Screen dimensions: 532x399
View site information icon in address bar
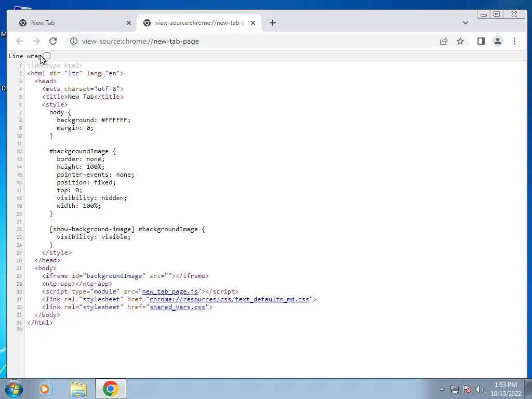click(74, 41)
